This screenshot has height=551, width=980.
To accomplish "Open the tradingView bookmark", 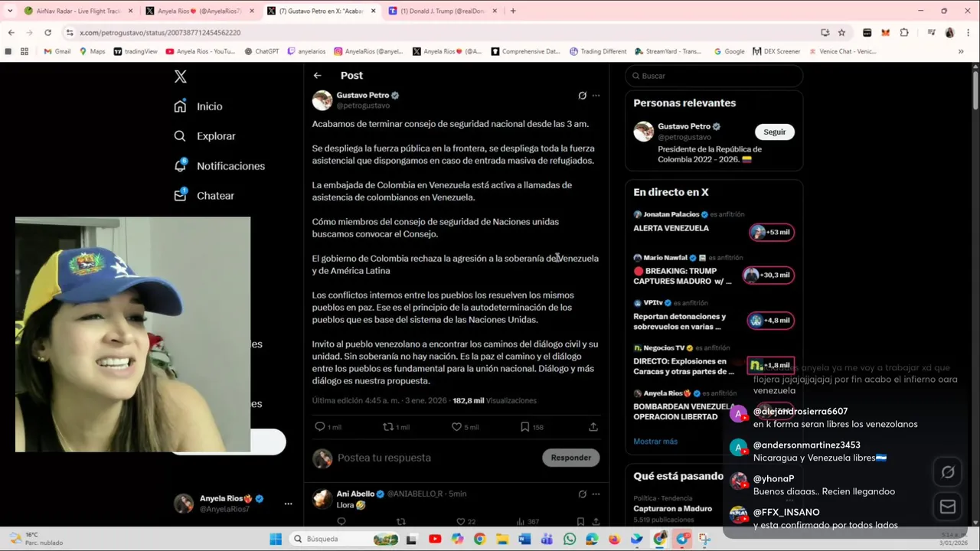I will click(136, 51).
